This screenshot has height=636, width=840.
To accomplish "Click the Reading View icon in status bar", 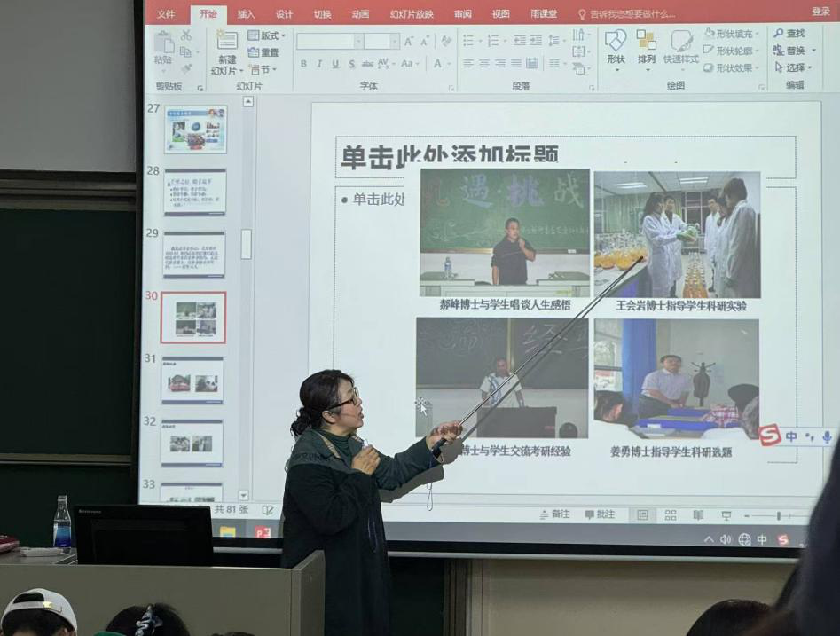I will coord(698,515).
